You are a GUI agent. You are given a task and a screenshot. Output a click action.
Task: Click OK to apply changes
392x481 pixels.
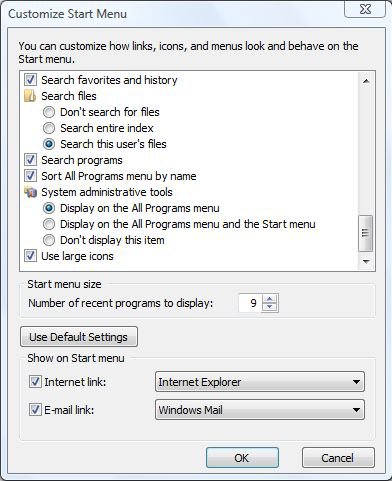point(242,458)
